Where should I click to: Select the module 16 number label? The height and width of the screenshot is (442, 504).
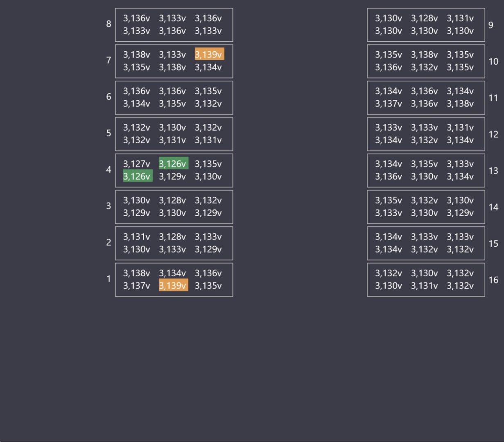click(x=493, y=280)
